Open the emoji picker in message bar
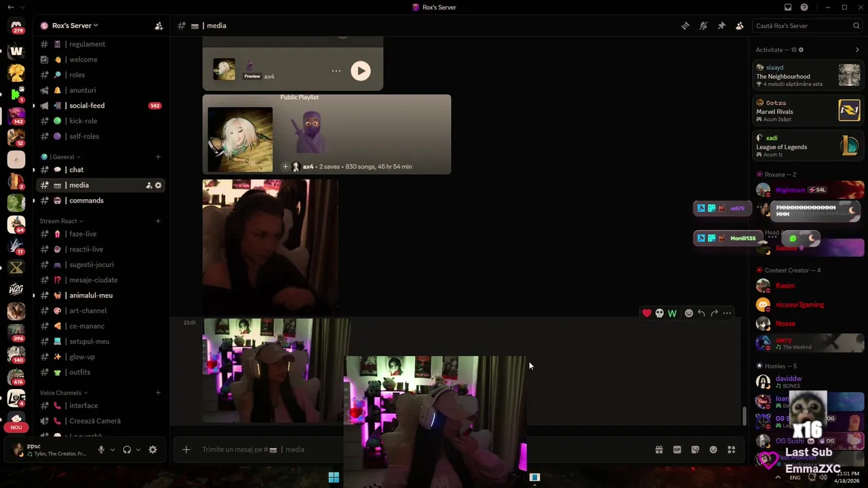This screenshot has height=488, width=868. [x=713, y=449]
